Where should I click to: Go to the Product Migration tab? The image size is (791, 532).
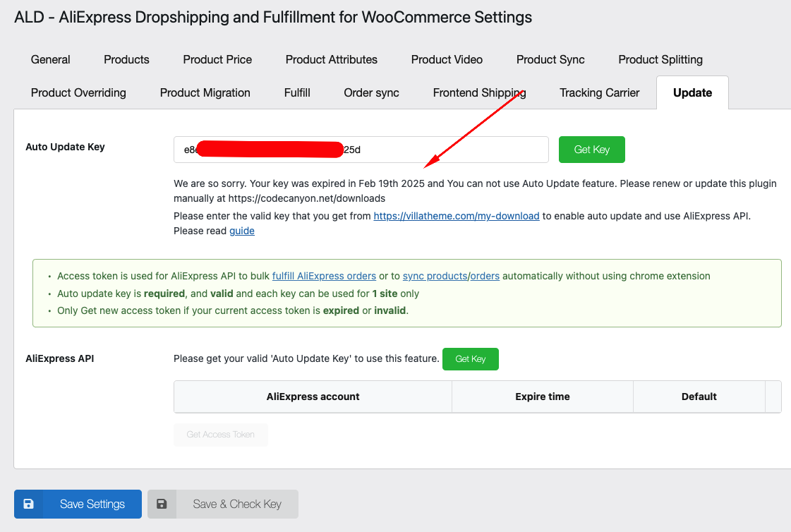[205, 93]
